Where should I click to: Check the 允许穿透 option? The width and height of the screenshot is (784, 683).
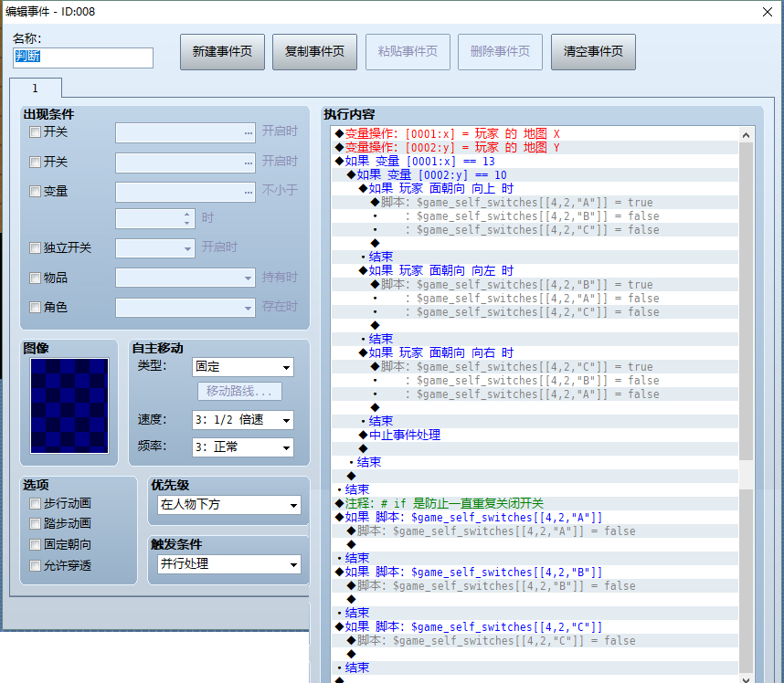pos(35,565)
